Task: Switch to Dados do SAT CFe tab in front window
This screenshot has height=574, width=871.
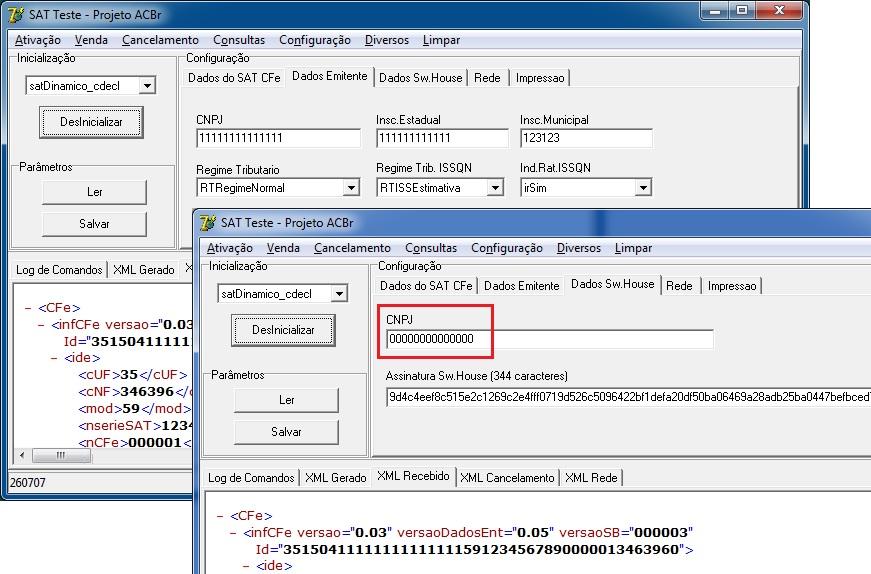Action: coord(426,286)
